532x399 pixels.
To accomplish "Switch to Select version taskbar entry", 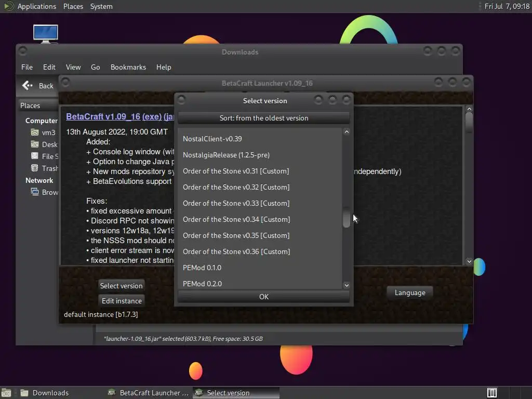I will pos(236,393).
